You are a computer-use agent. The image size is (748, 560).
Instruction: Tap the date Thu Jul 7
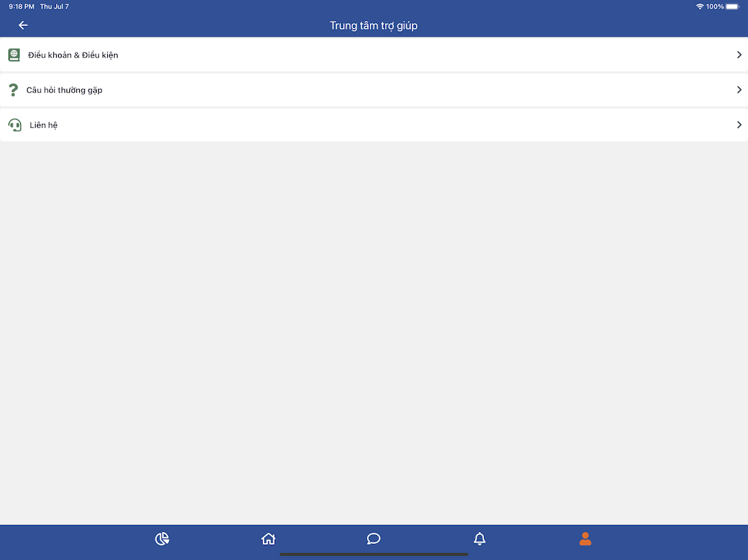(55, 7)
